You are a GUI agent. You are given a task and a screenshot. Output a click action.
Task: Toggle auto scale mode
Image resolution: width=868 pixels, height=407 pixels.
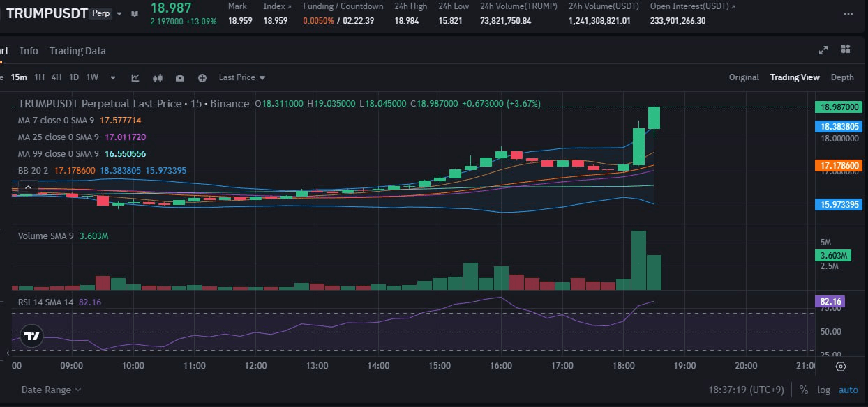click(x=848, y=390)
